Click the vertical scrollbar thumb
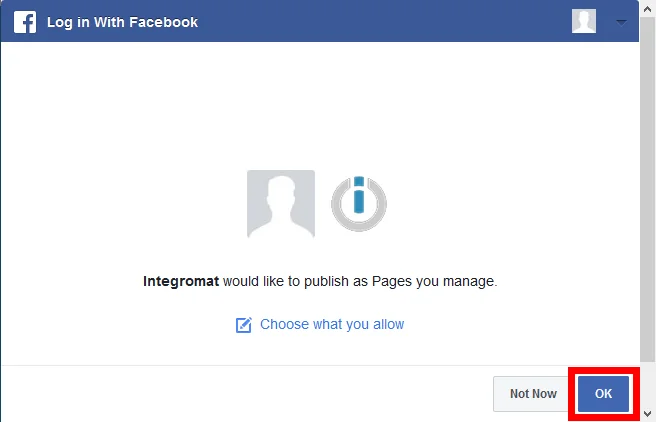The height and width of the screenshot is (422, 656). [647, 190]
